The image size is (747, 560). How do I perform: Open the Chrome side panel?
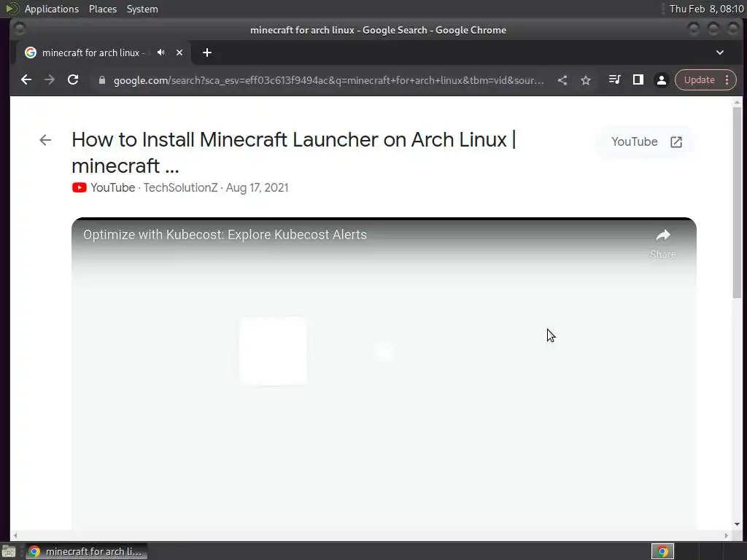tap(638, 80)
